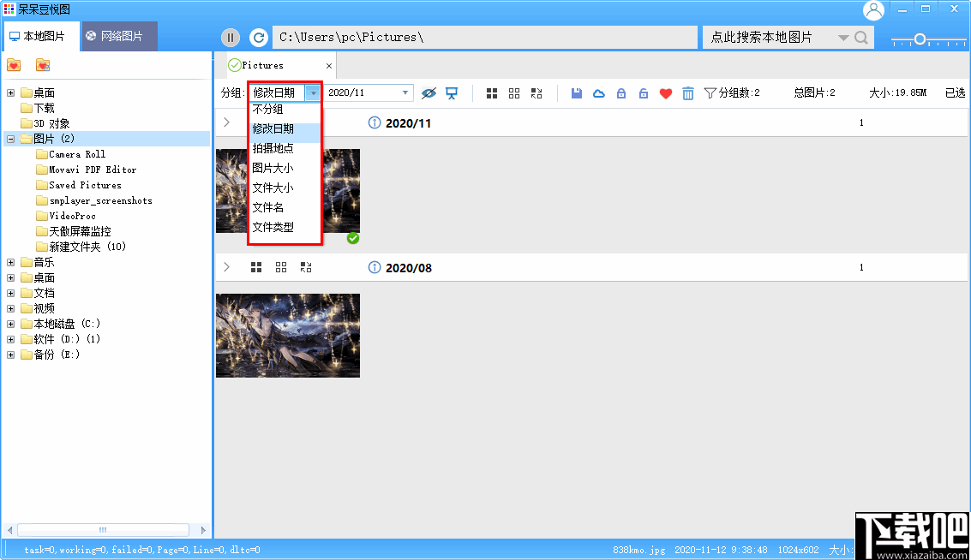Click the tree scrollbar right arrow
The height and width of the screenshot is (560, 971).
point(203,530)
